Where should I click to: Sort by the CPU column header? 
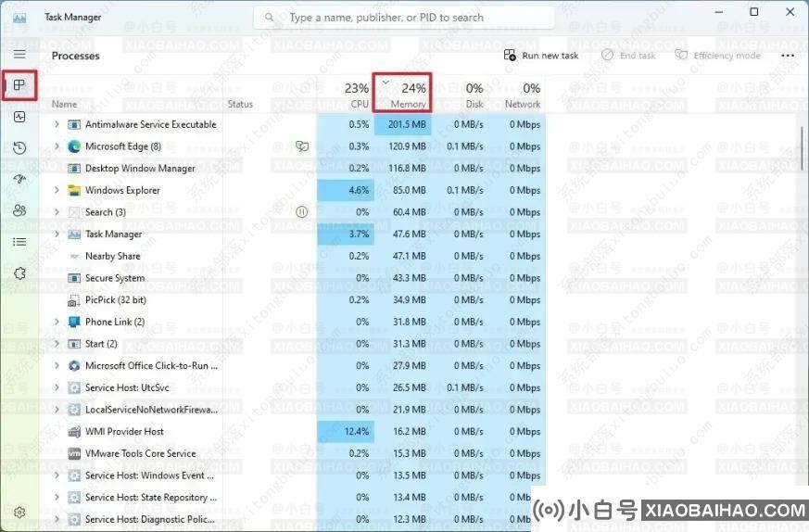click(x=346, y=94)
